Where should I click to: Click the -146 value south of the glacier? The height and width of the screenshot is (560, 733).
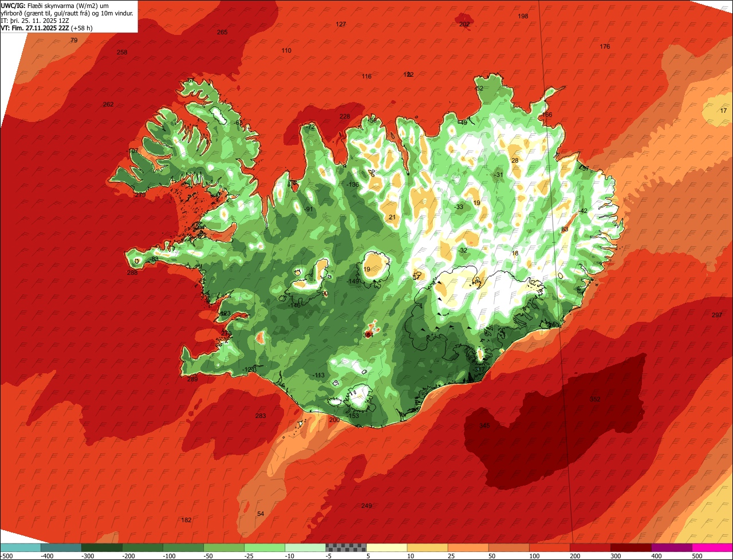coord(294,305)
